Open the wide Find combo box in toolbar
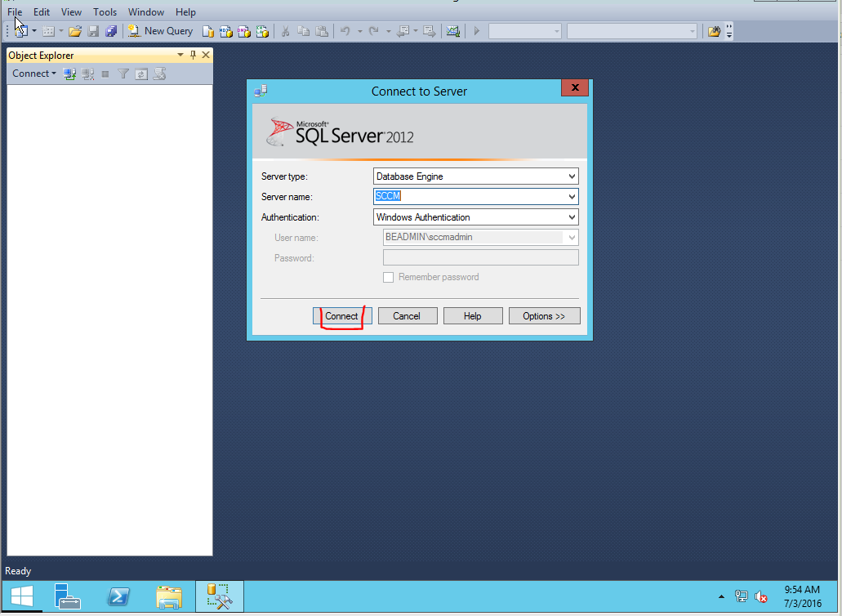 coord(632,31)
